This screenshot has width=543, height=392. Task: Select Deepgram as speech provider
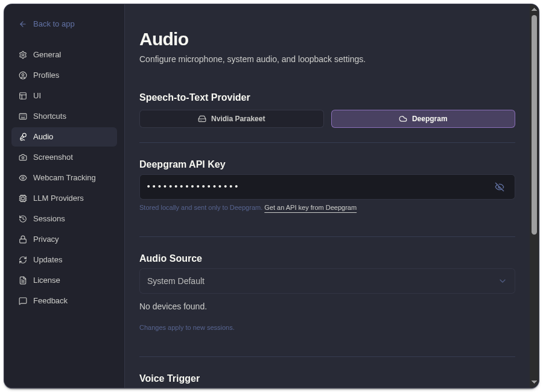[423, 119]
